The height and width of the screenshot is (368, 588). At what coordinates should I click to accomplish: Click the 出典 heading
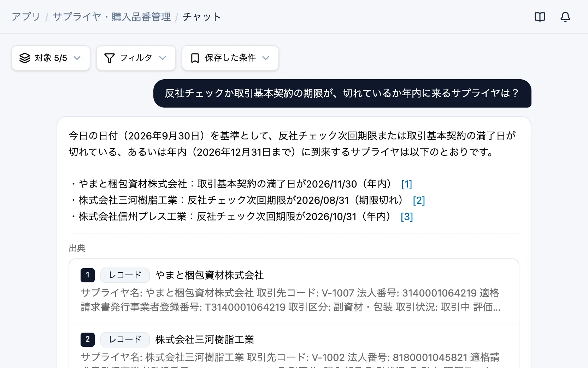pos(77,248)
